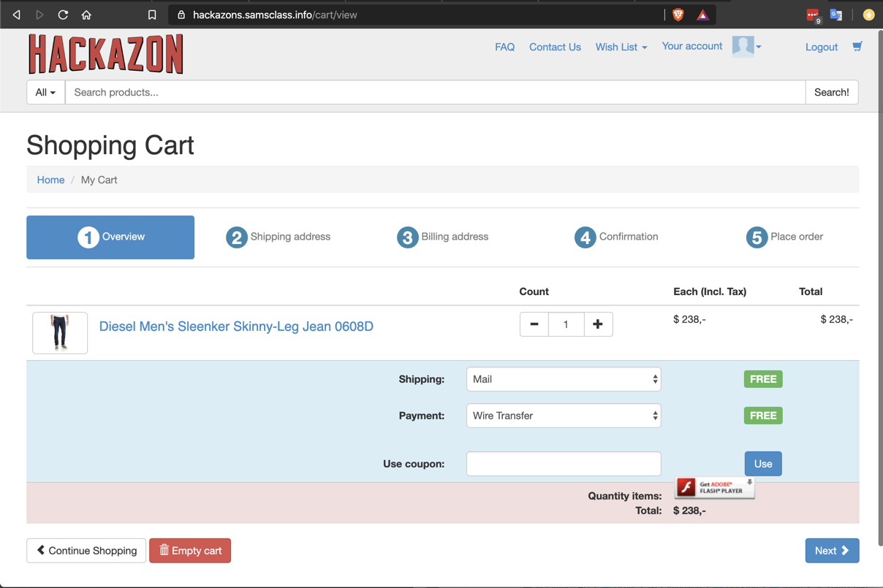Image resolution: width=883 pixels, height=588 pixels.
Task: Click the Logout link
Action: 822,47
